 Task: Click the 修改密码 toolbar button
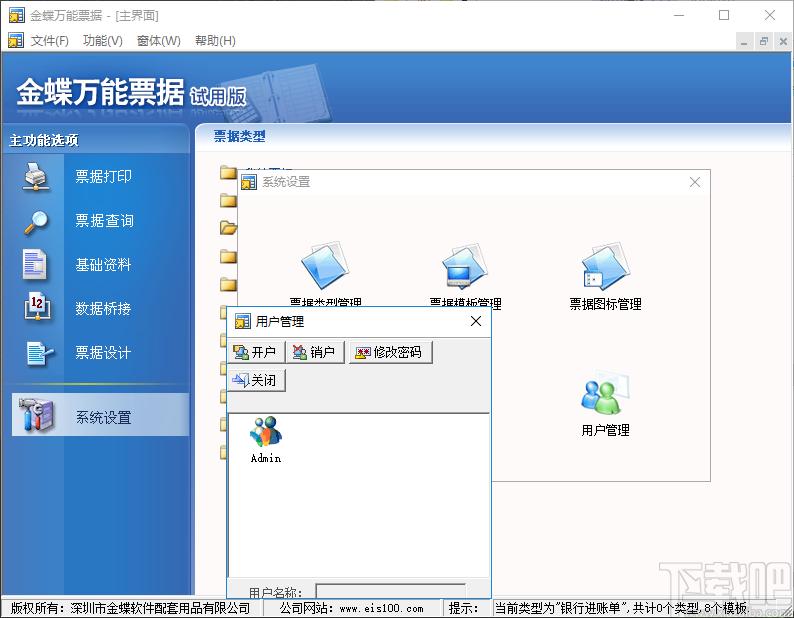coord(390,352)
